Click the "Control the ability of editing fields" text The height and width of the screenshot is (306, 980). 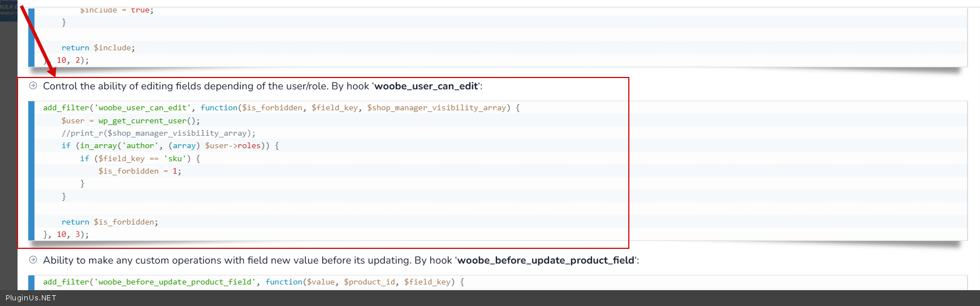pos(153,86)
